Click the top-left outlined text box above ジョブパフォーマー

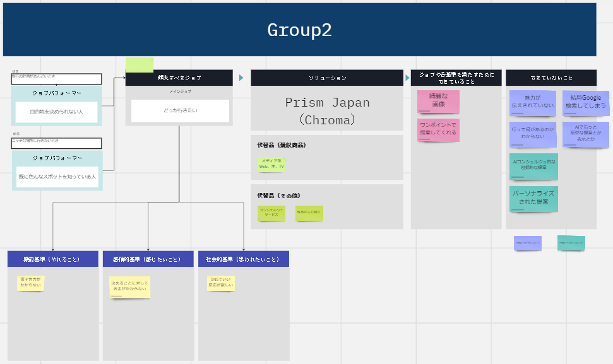57,79
